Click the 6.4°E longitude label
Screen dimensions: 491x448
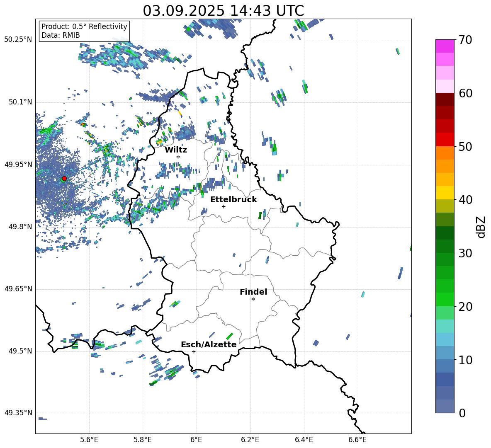point(304,440)
